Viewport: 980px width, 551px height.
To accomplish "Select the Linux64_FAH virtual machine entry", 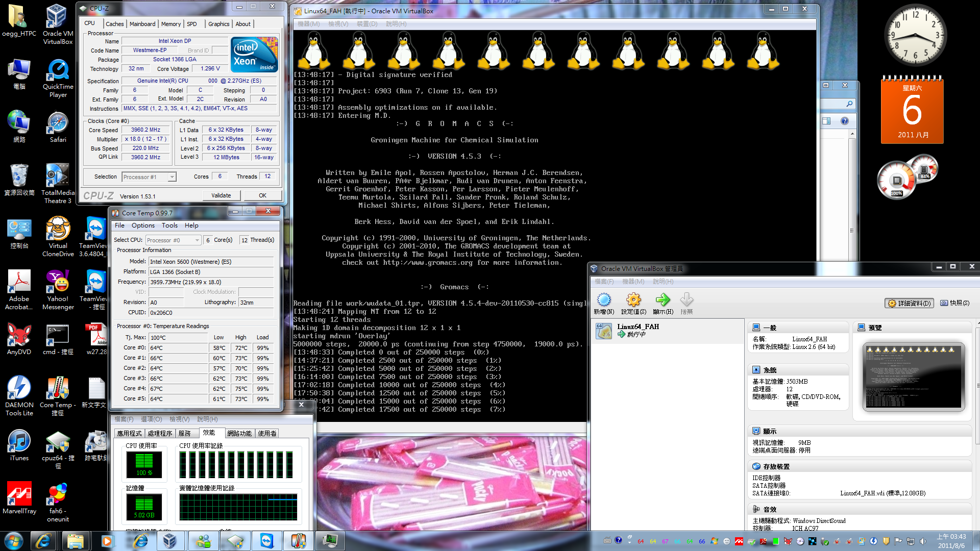I will (667, 330).
